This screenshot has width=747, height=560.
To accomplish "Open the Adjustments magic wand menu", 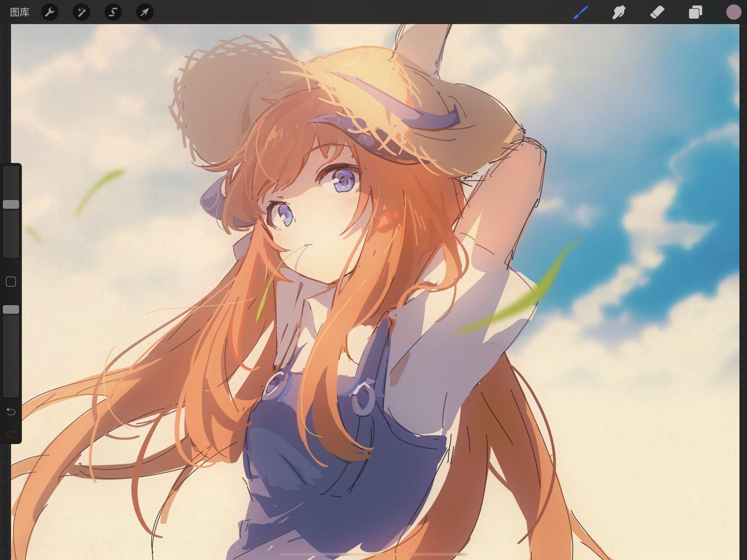I will [x=81, y=13].
